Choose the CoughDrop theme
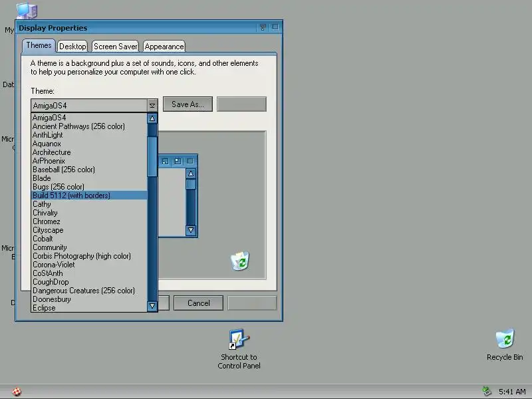 tap(89, 282)
